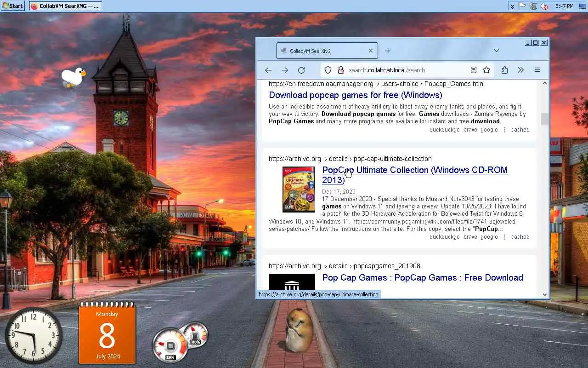Click the Action Center flag tray icon
Screen dimensions: 588x368
pyautogui.click(x=522, y=6)
